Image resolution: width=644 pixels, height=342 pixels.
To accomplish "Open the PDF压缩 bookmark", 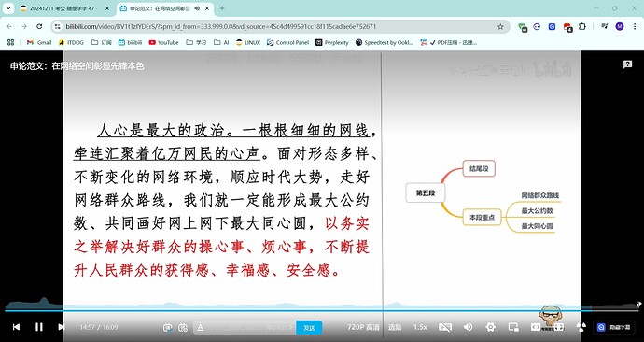I will click(x=449, y=42).
